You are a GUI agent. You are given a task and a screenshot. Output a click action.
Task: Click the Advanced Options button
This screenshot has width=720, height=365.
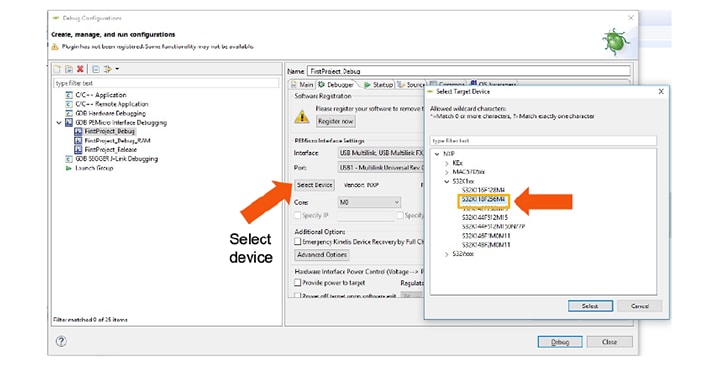coord(322,254)
